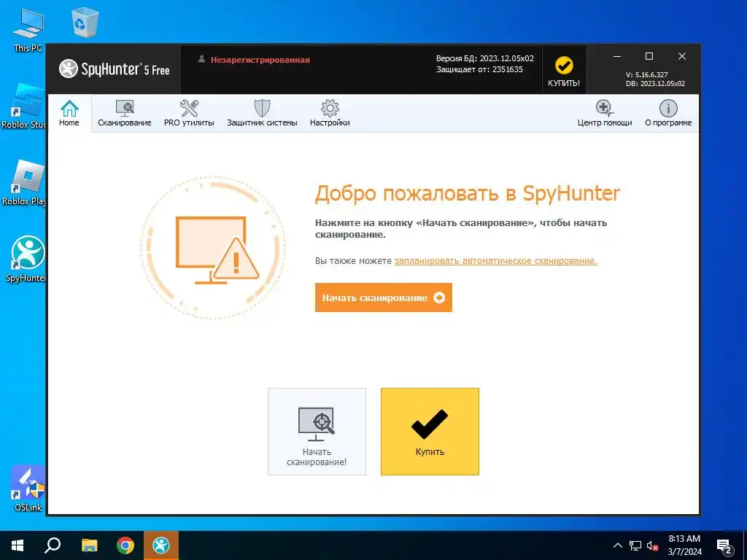This screenshot has height=560, width=747.
Task: Open the notification center
Action: pos(724,546)
